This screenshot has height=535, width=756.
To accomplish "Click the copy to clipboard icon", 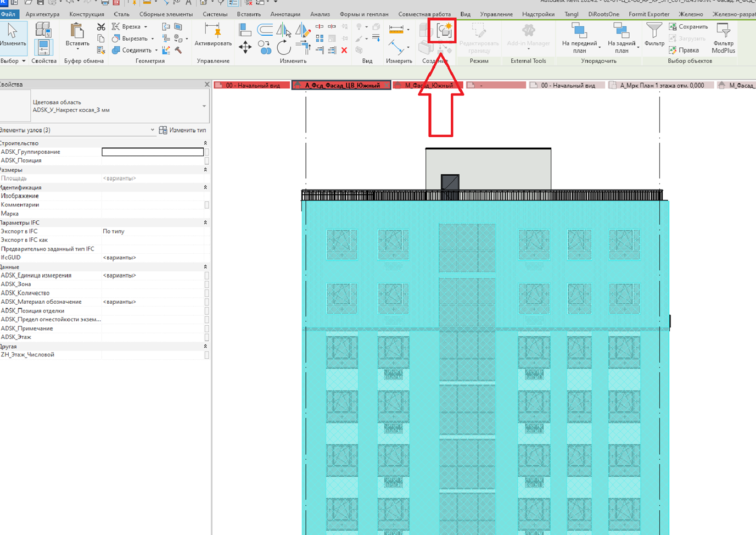I will pos(101,38).
